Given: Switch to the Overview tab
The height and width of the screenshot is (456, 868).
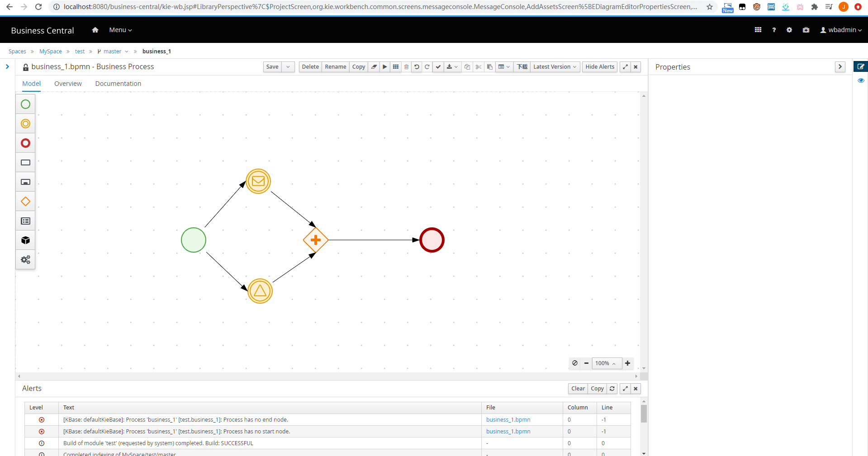Looking at the screenshot, I should (x=68, y=84).
